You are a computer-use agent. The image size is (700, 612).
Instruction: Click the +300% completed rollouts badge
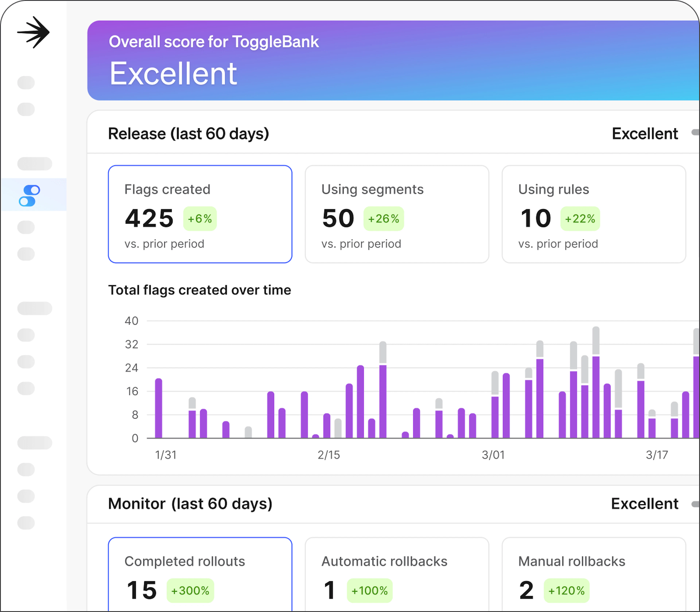190,591
